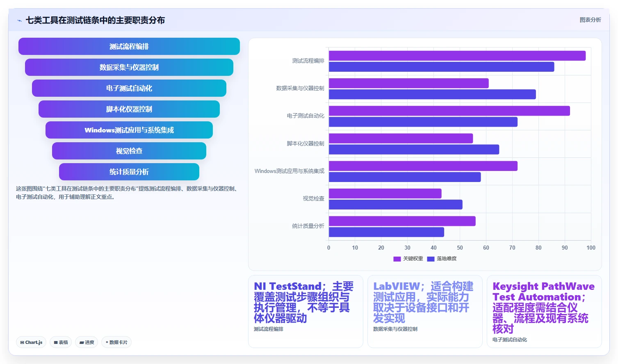Image resolution: width=618 pixels, height=364 pixels.
Task: Click the x-axis tick label 100
Action: coord(591,248)
